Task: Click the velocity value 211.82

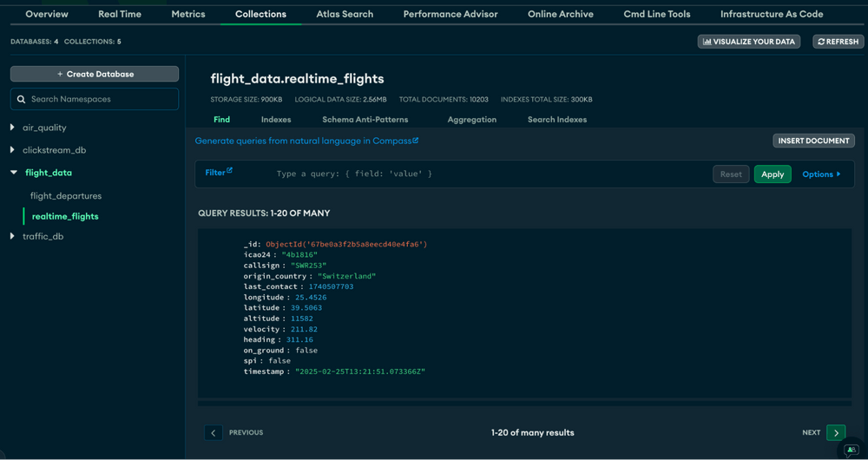Action: pyautogui.click(x=304, y=329)
